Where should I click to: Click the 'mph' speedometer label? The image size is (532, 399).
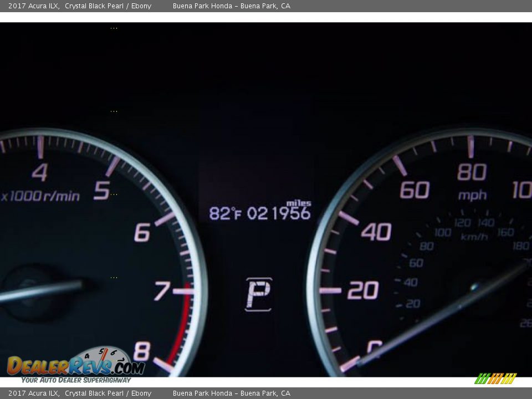pos(472,195)
